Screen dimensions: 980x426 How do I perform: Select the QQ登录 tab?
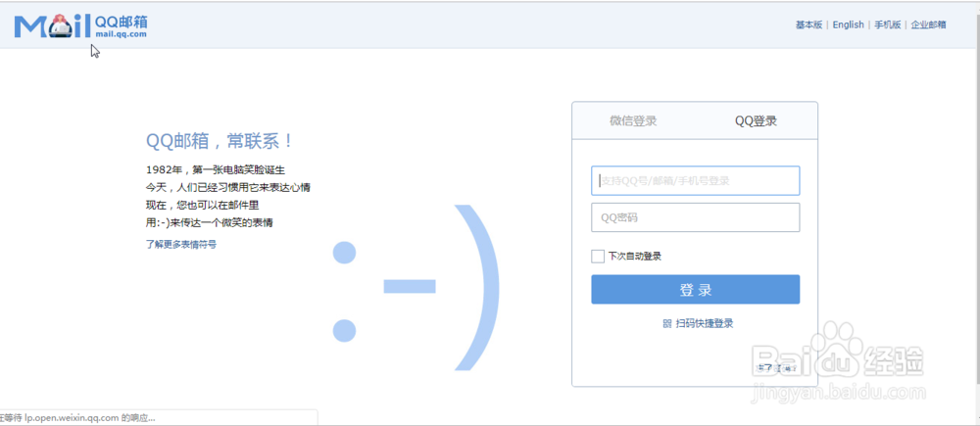(756, 121)
